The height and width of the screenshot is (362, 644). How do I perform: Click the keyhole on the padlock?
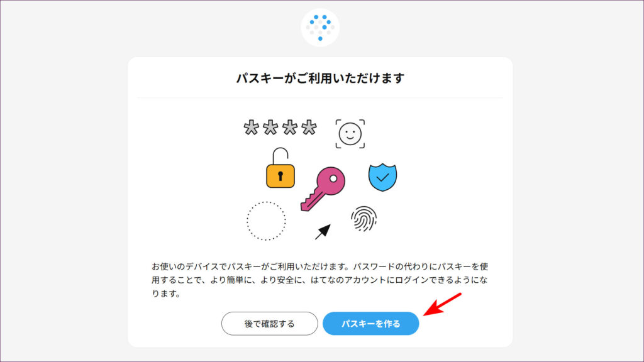coord(280,176)
